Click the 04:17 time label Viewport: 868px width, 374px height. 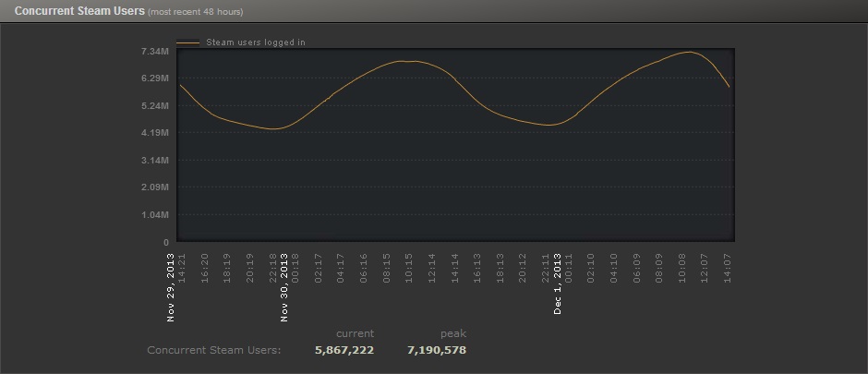(341, 269)
